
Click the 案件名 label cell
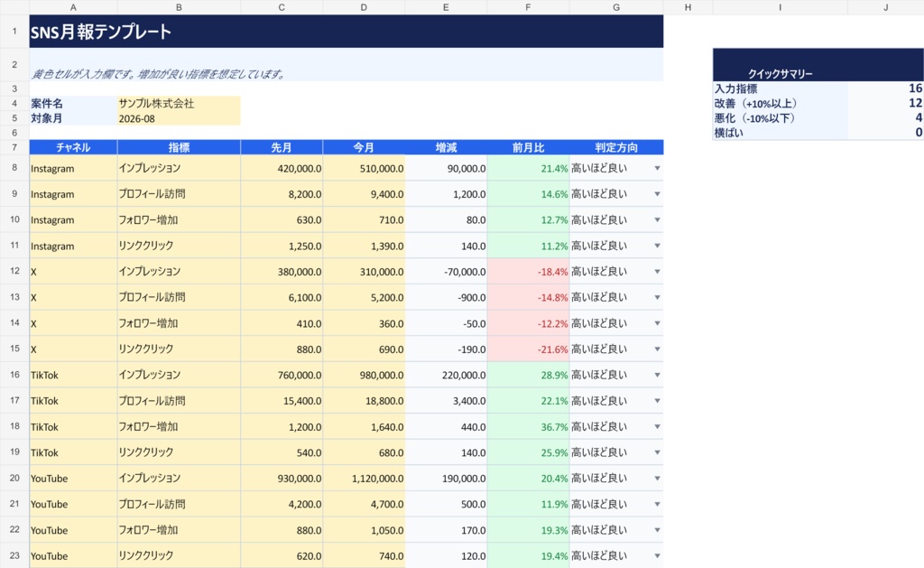pyautogui.click(x=73, y=103)
